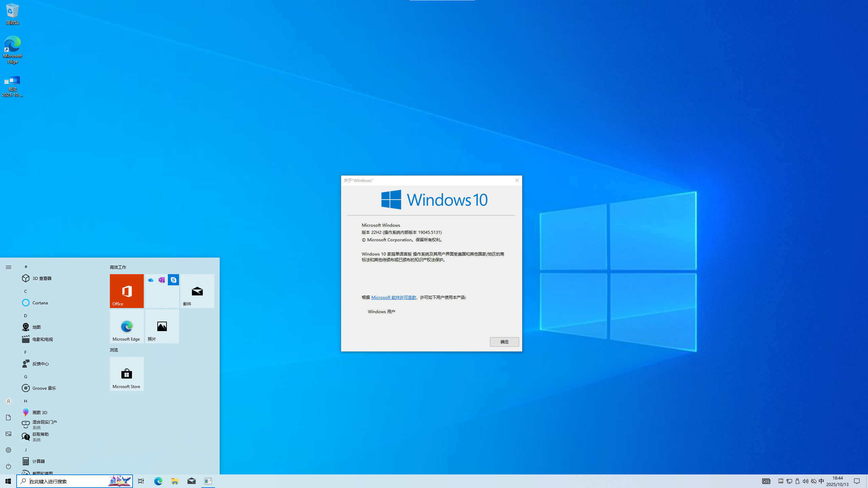Open the 邮件 tile
Image resolution: width=868 pixels, height=488 pixels.
(x=197, y=291)
